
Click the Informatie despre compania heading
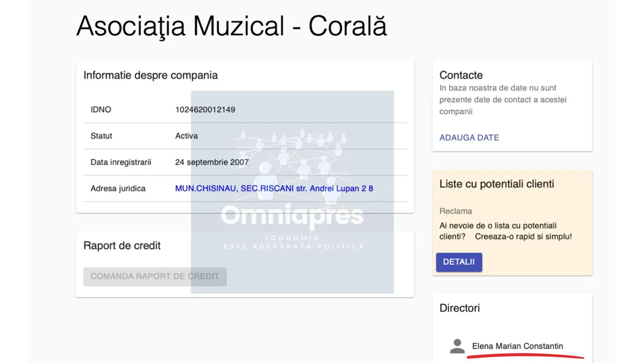pos(150,76)
